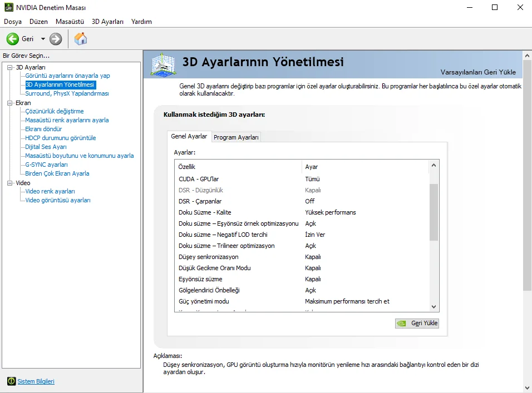The image size is (532, 393).
Task: Select the Eşyönsüz süzme row
Action: (302, 279)
